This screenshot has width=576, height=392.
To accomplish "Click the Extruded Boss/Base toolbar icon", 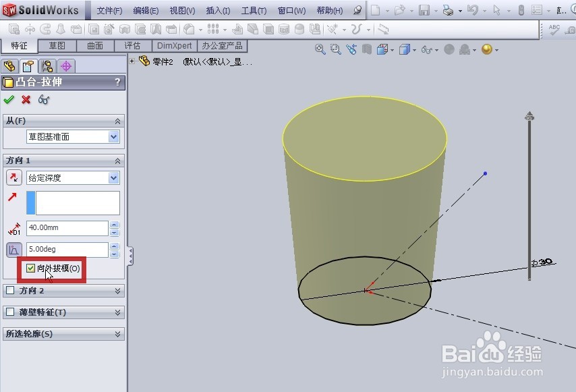I will coord(14,29).
